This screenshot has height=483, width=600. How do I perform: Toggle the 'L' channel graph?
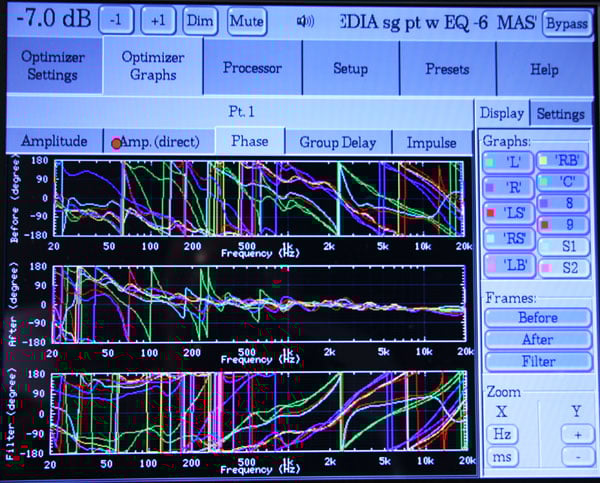[505, 161]
